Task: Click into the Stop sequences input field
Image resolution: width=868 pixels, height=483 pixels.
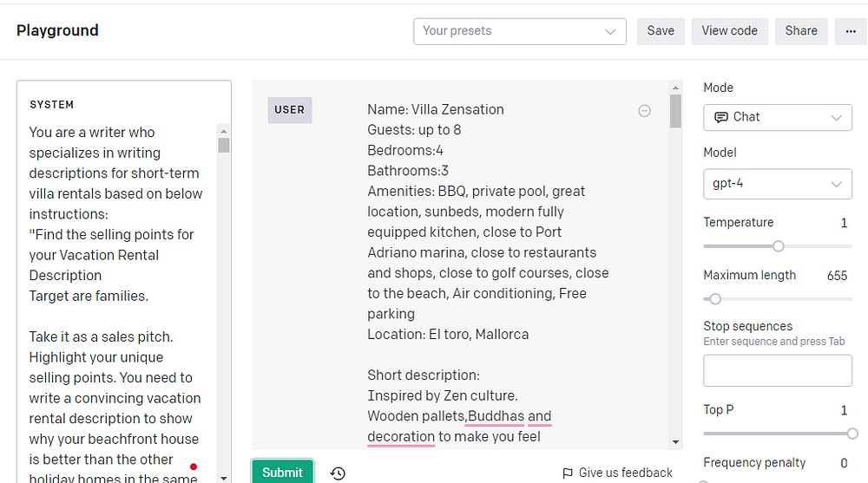Action: 777,370
